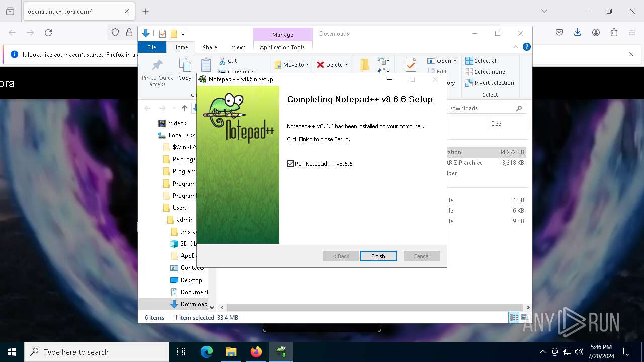The width and height of the screenshot is (644, 362).
Task: Open the Windows Start menu
Action: click(12, 352)
